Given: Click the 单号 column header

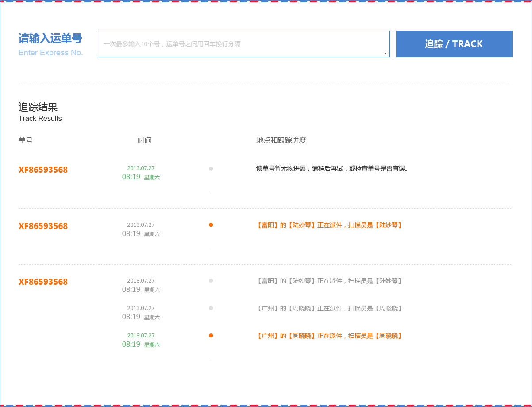Looking at the screenshot, I should pyautogui.click(x=25, y=140).
